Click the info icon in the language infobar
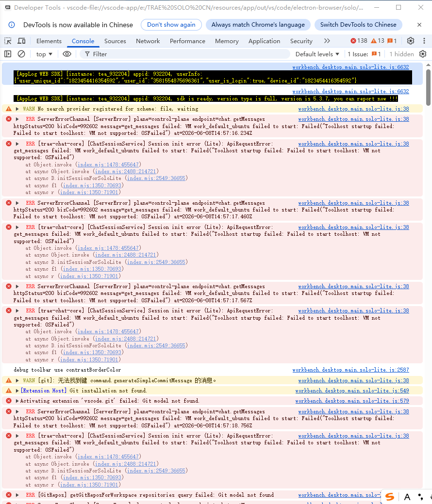Viewport: 432px width, 504px height. coord(12,25)
